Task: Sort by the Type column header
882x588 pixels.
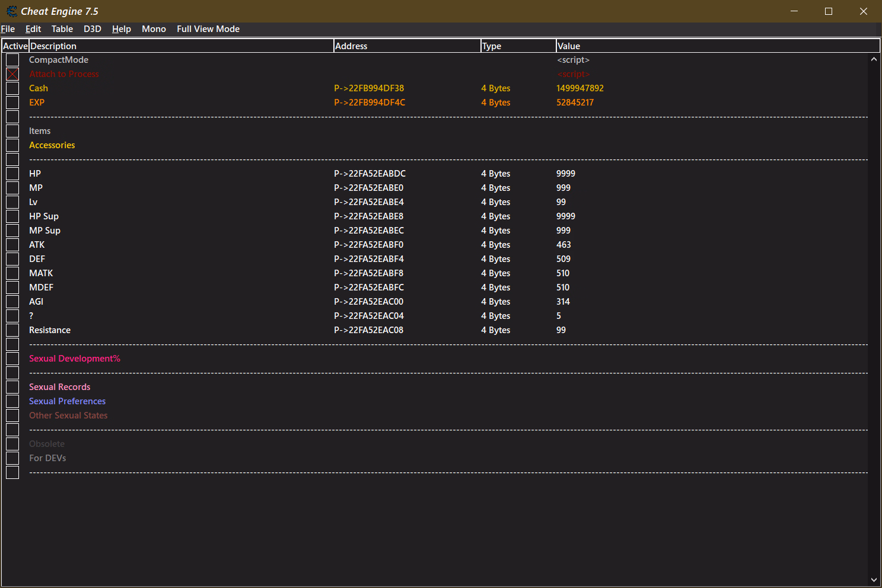Action: (x=518, y=46)
